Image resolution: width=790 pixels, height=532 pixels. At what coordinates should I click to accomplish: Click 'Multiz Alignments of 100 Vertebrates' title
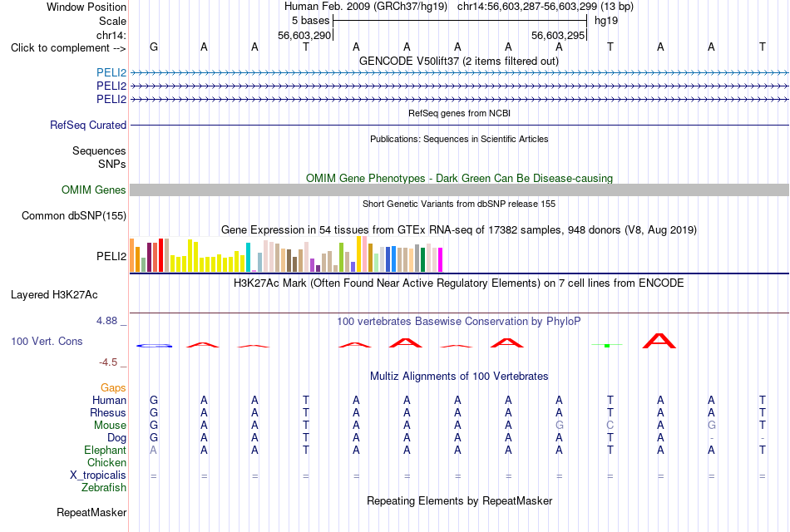point(459,376)
